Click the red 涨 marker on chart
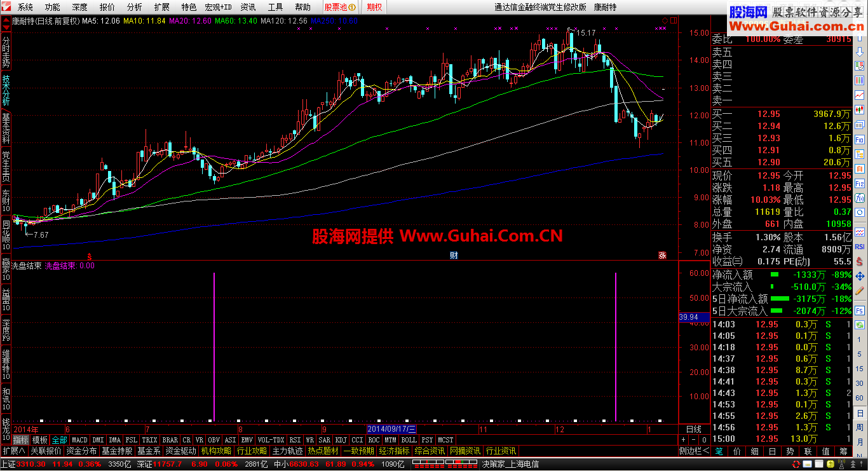Screen dimensions: 868x471 coord(662,256)
